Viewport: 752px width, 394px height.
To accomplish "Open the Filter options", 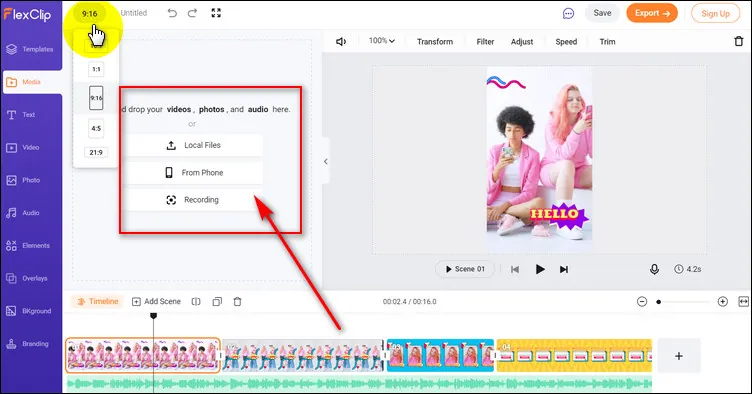I will pyautogui.click(x=485, y=42).
